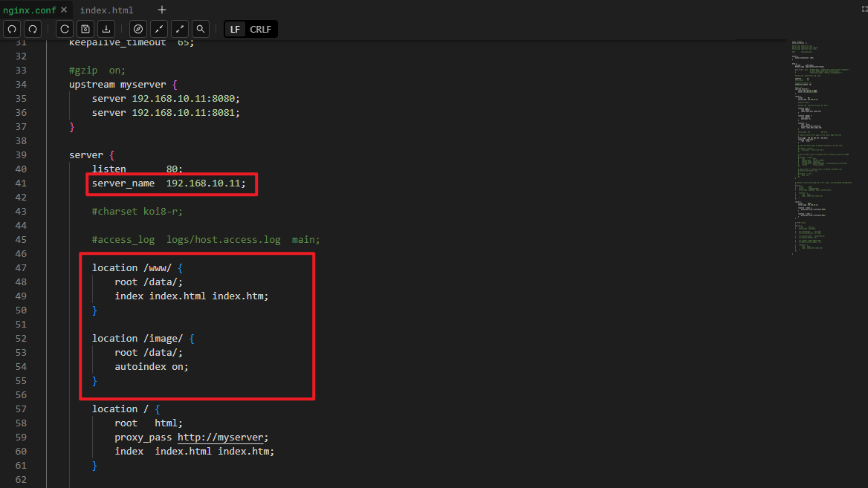Click the compass navigation icon
This screenshot has height=488, width=868.
[138, 29]
